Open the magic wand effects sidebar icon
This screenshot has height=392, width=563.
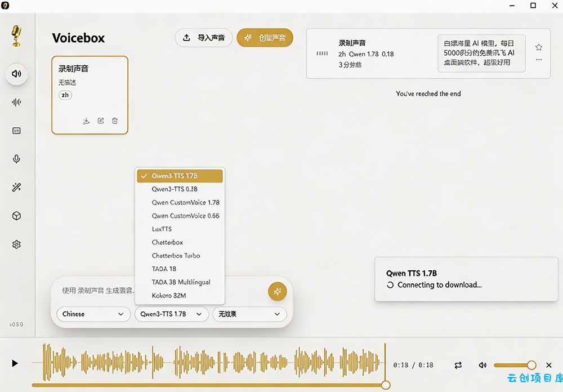[16, 187]
